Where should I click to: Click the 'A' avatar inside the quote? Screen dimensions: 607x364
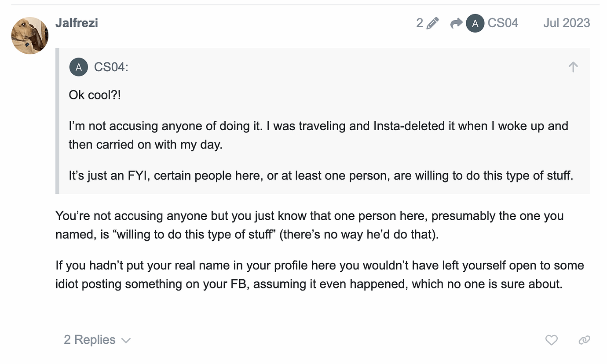(x=78, y=67)
